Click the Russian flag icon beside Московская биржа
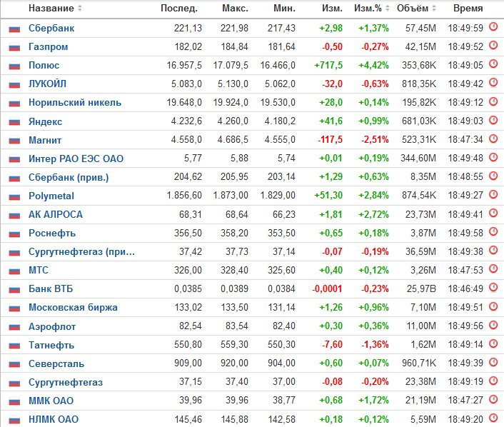This screenshot has height=427, width=504. 14,308
